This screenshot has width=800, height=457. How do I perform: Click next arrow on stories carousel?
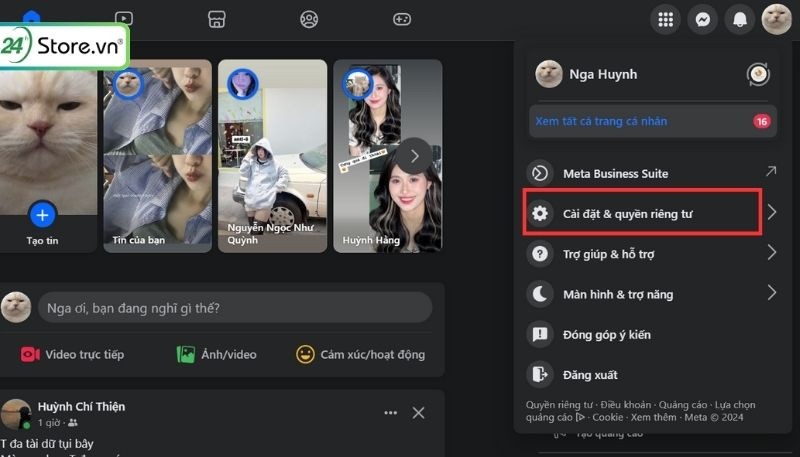416,155
